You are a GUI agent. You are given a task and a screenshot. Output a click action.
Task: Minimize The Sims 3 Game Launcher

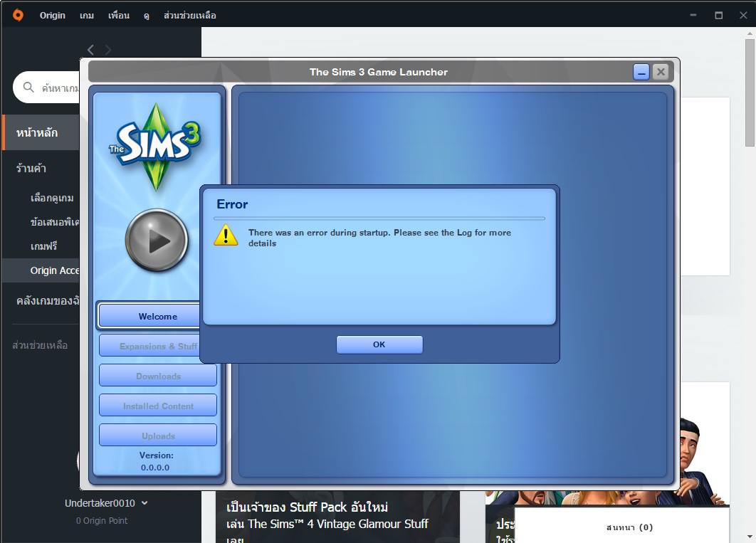(641, 73)
